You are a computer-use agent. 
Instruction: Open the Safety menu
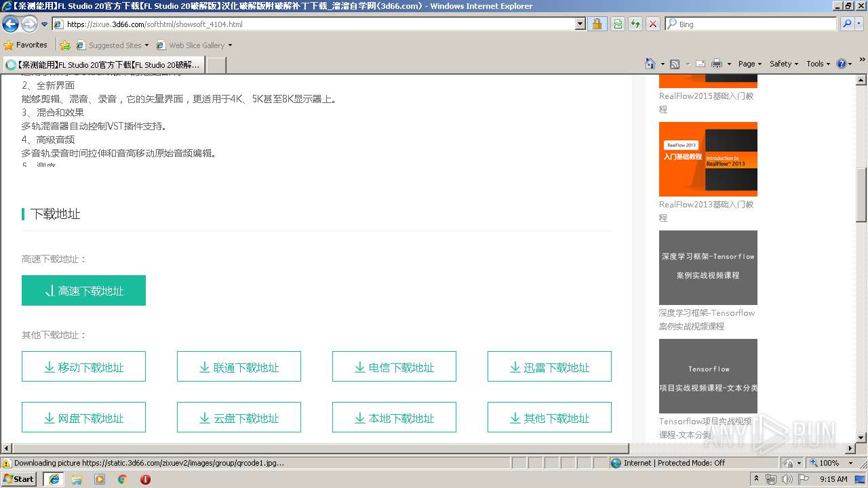click(x=785, y=64)
